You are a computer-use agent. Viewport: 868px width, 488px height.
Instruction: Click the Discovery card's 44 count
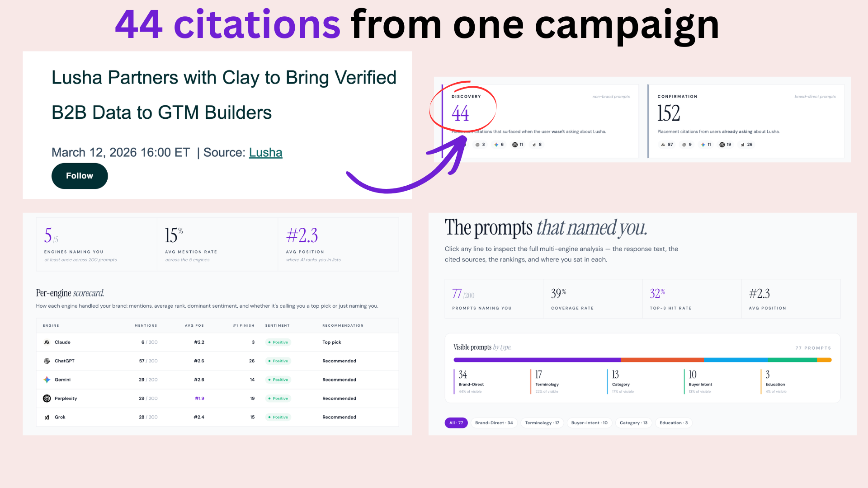click(460, 113)
